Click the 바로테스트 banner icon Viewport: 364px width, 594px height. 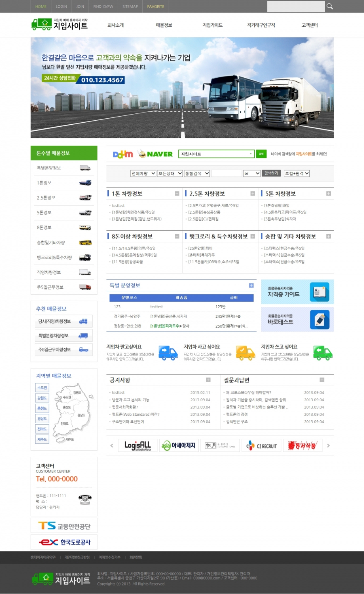pos(320,320)
